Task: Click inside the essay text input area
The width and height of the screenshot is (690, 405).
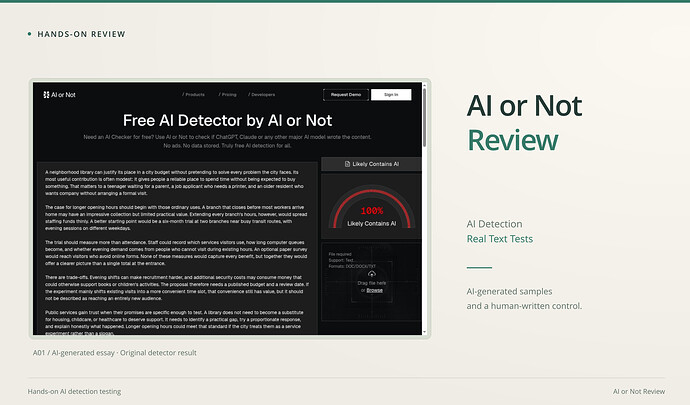Action: [177, 248]
